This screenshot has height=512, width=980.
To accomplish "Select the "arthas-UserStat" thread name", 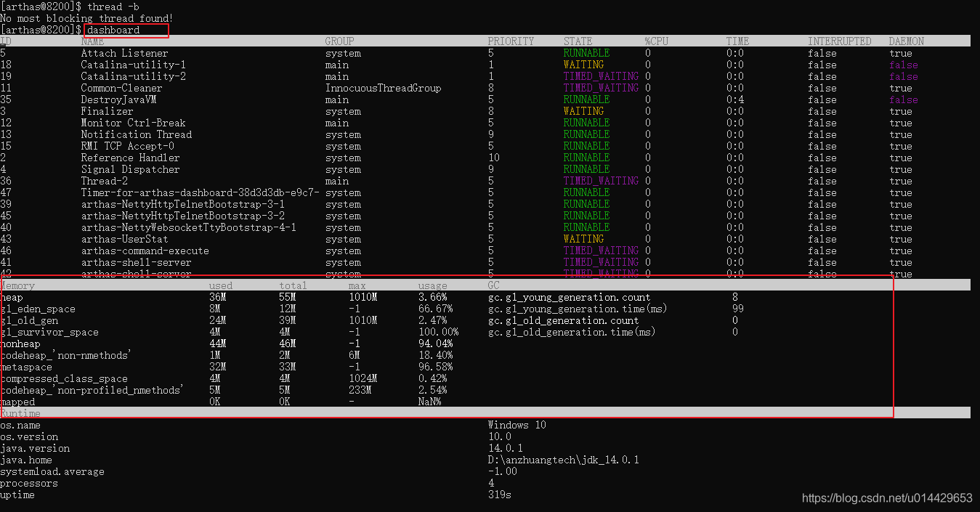I will [x=124, y=239].
